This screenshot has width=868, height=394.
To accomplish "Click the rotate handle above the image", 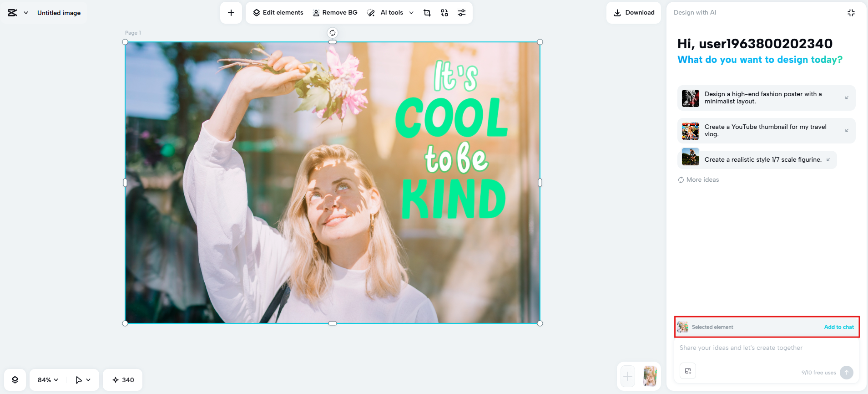I will (333, 33).
